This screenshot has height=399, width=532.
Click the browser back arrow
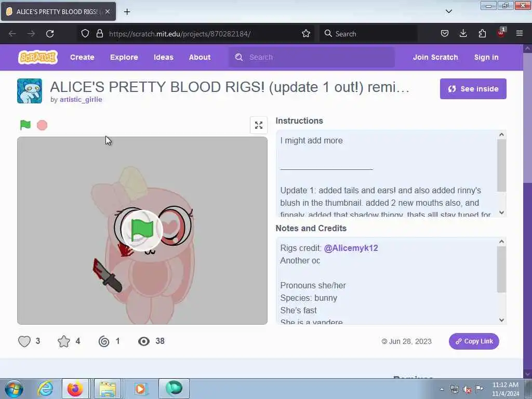pyautogui.click(x=12, y=34)
